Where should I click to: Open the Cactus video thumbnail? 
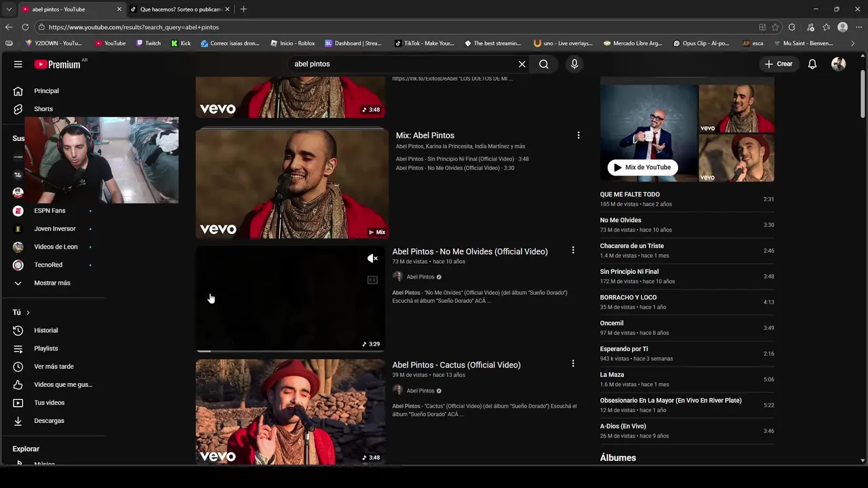click(290, 412)
